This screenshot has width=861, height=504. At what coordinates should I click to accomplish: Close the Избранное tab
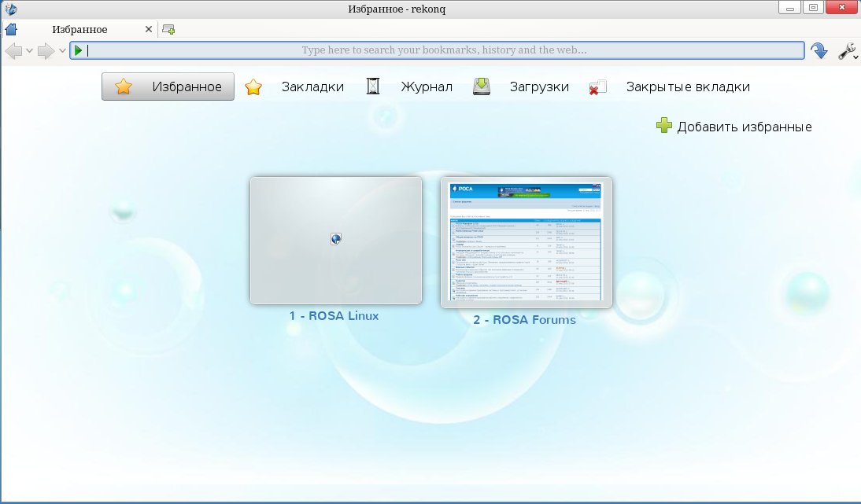tap(148, 30)
